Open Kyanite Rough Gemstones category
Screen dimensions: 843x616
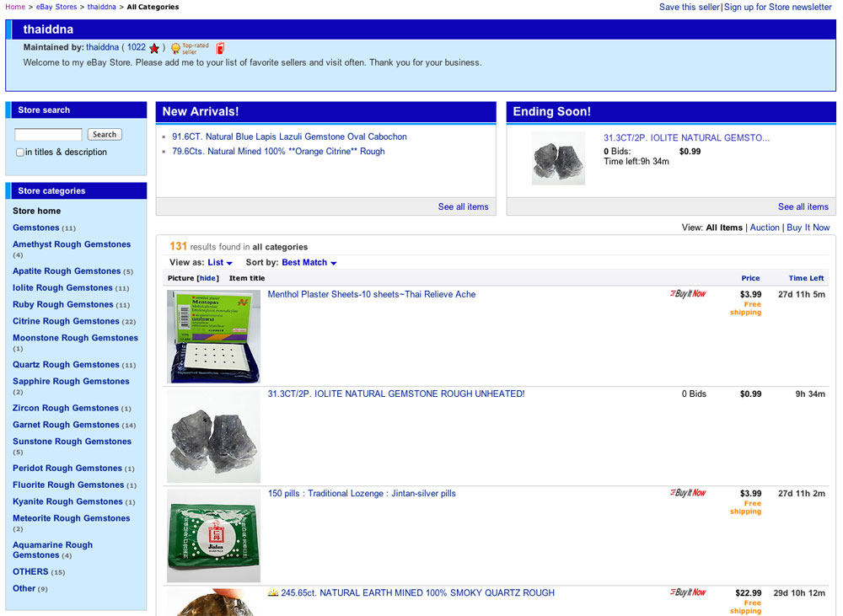pyautogui.click(x=67, y=501)
